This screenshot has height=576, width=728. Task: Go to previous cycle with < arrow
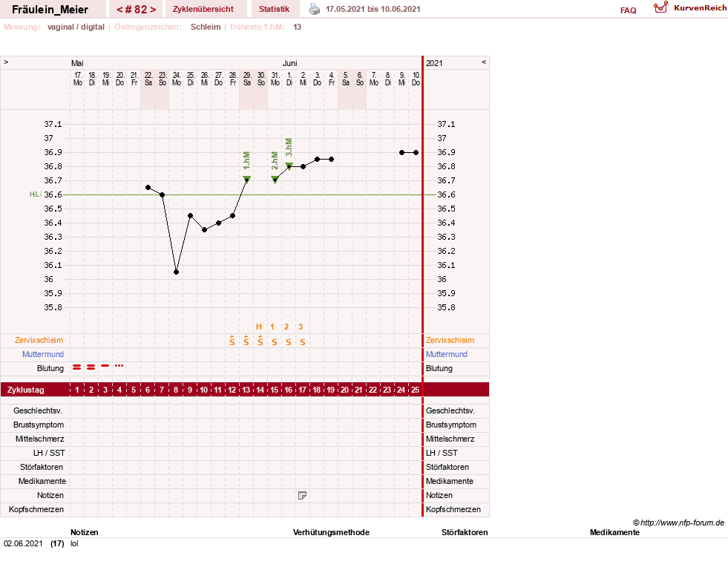click(x=119, y=10)
